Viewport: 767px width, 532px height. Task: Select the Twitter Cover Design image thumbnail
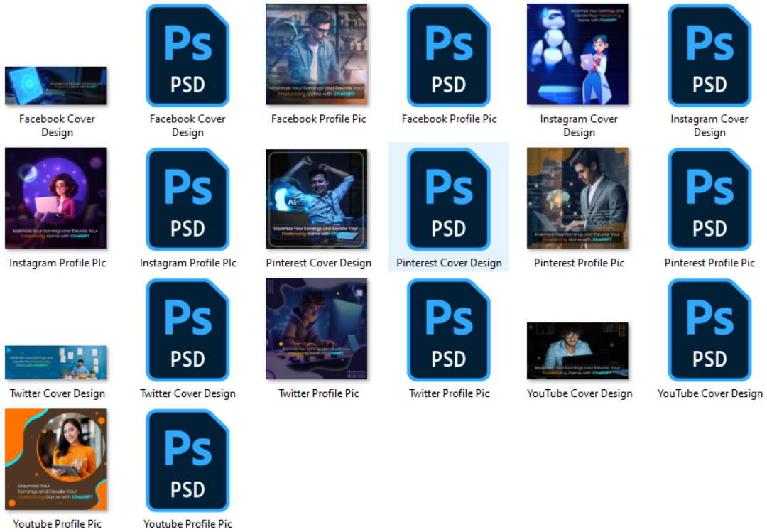(55, 362)
